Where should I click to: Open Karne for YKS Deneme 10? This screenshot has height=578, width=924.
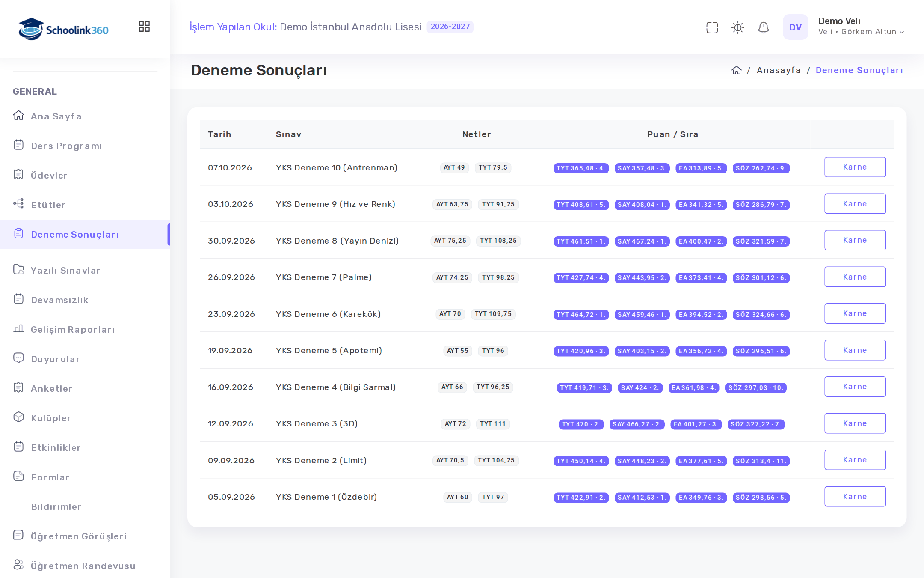(855, 167)
